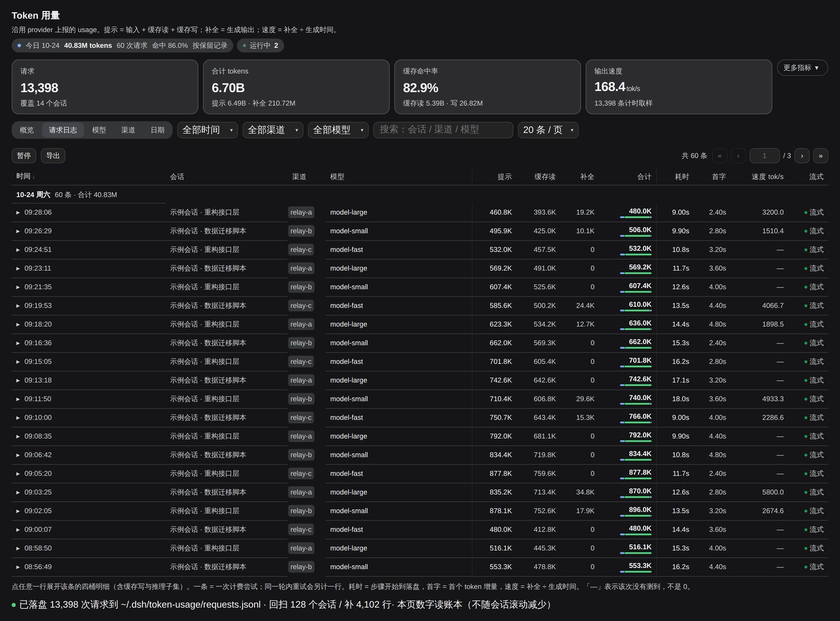
Task: Go to the next page arrow
Action: (802, 156)
